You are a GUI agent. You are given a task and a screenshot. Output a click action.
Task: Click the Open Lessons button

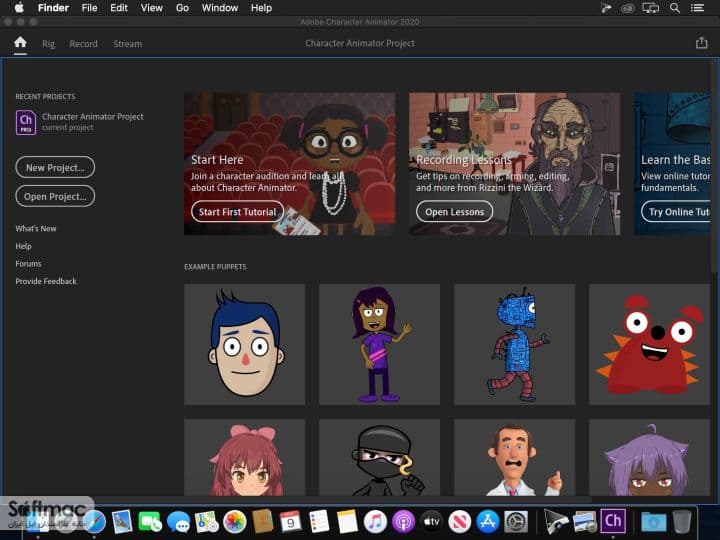point(454,212)
